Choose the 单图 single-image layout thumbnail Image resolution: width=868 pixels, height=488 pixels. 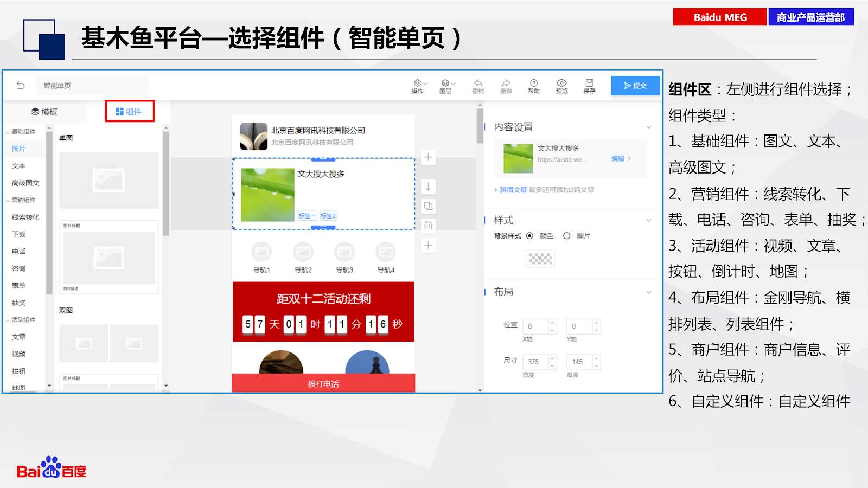(109, 180)
